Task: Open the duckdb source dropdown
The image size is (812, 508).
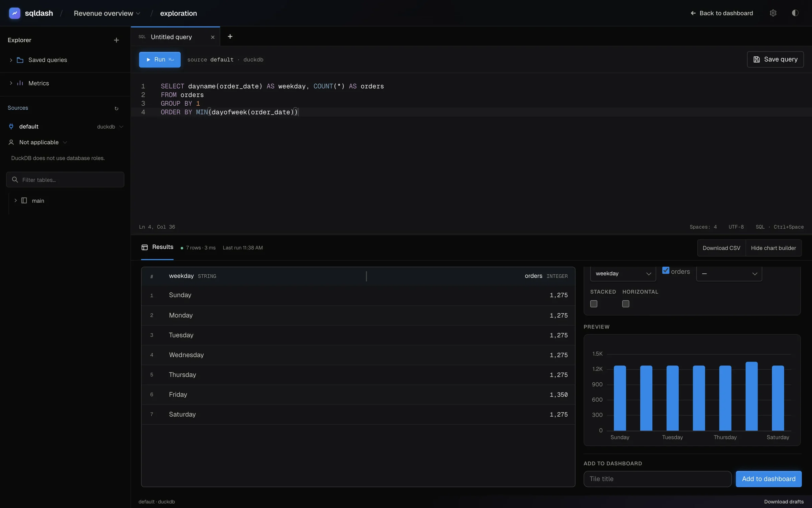Action: point(110,127)
